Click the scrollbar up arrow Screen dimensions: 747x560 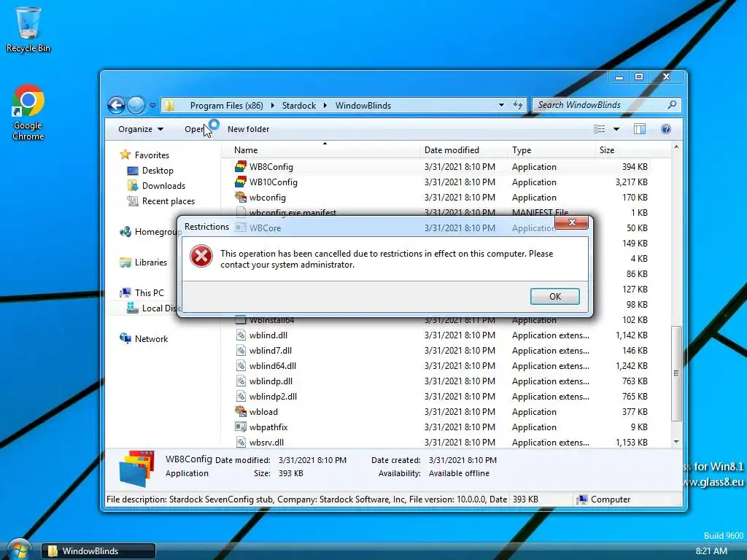click(x=676, y=147)
